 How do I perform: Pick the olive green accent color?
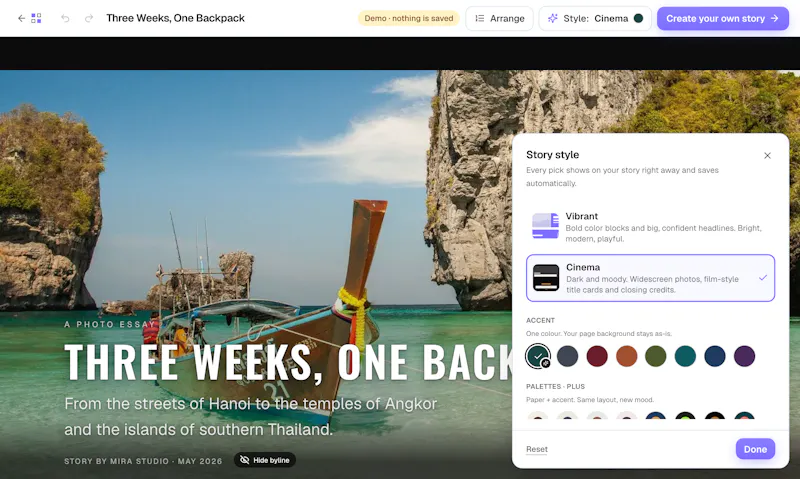click(x=656, y=356)
